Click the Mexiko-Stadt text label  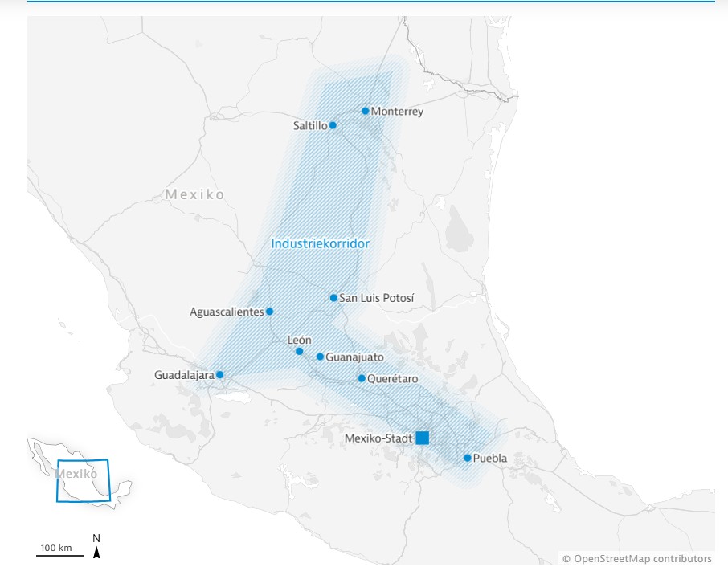pyautogui.click(x=377, y=438)
